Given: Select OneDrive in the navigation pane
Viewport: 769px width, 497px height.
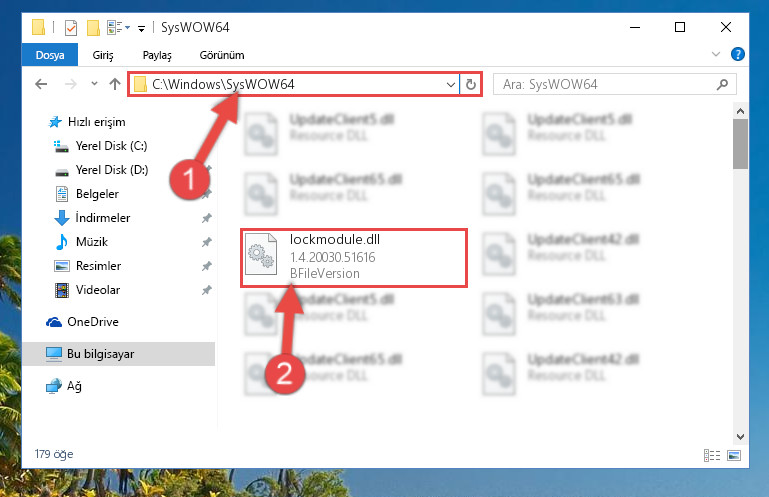Looking at the screenshot, I should tap(93, 322).
